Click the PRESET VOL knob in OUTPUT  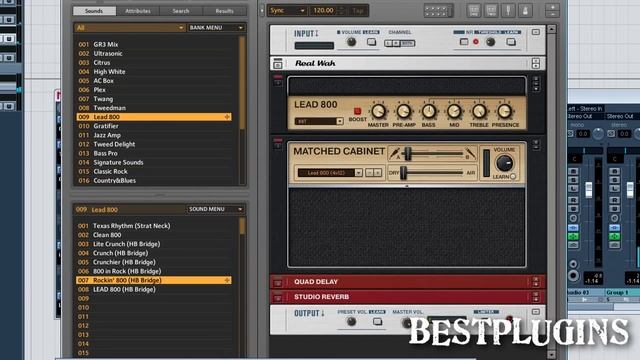(351, 322)
